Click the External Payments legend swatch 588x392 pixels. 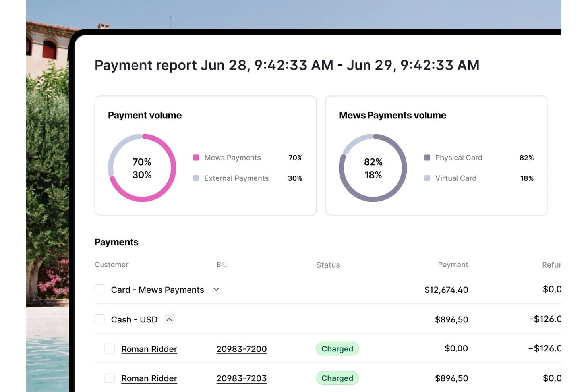click(x=196, y=178)
